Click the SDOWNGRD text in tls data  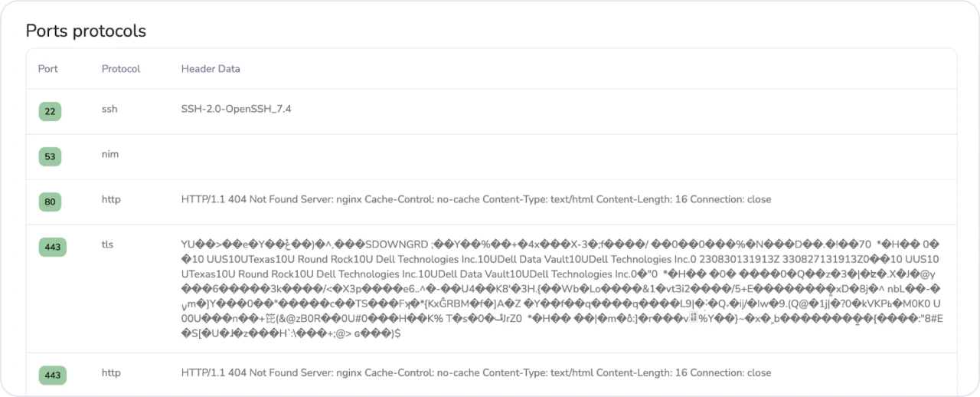[x=396, y=244]
